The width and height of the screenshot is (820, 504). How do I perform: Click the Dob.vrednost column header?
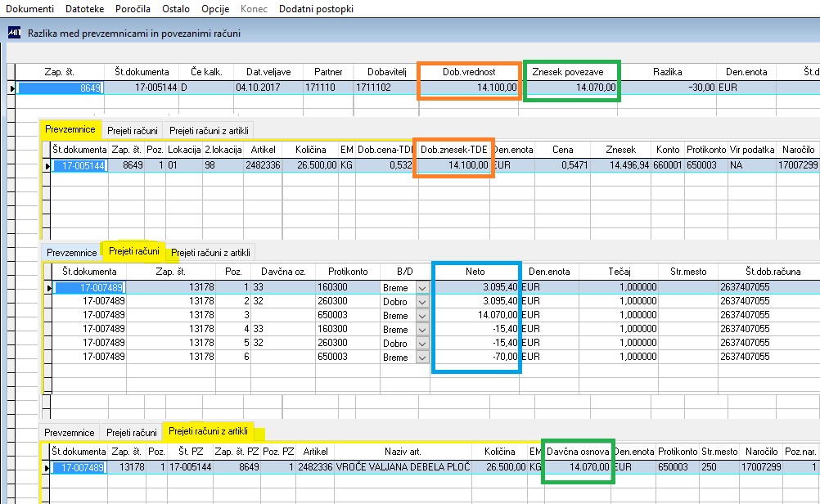[469, 72]
